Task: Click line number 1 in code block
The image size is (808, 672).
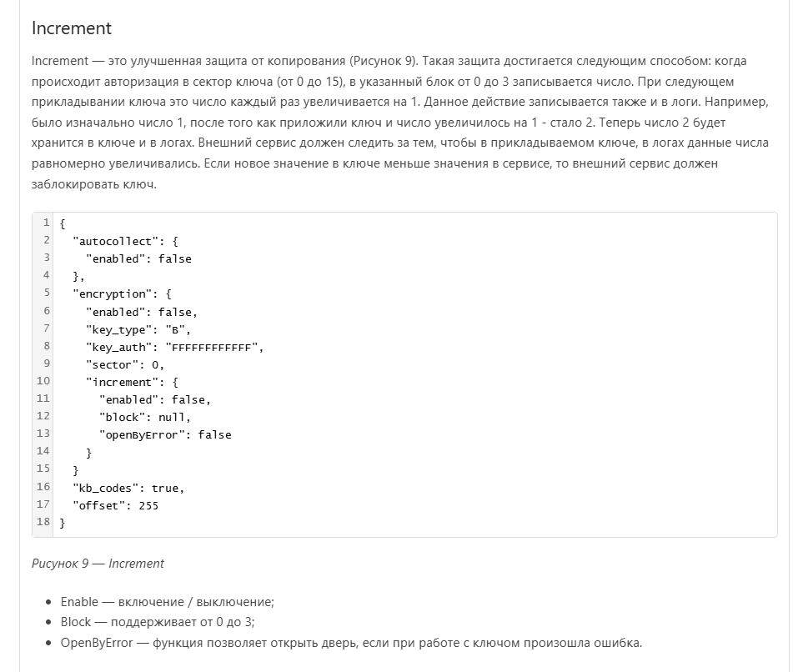Action: 46,223
